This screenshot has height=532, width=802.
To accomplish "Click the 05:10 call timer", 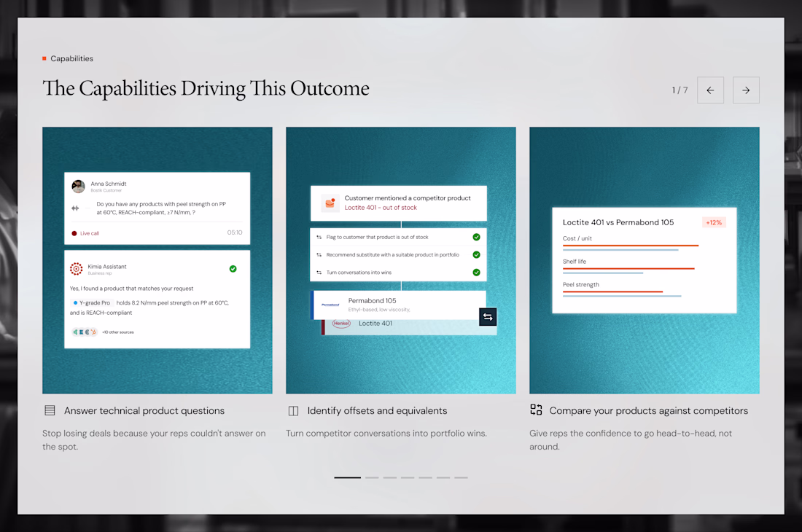I will click(235, 232).
